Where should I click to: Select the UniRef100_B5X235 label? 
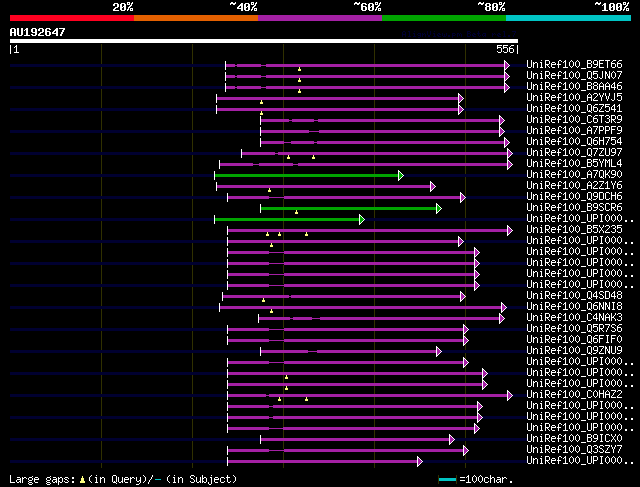click(x=574, y=230)
